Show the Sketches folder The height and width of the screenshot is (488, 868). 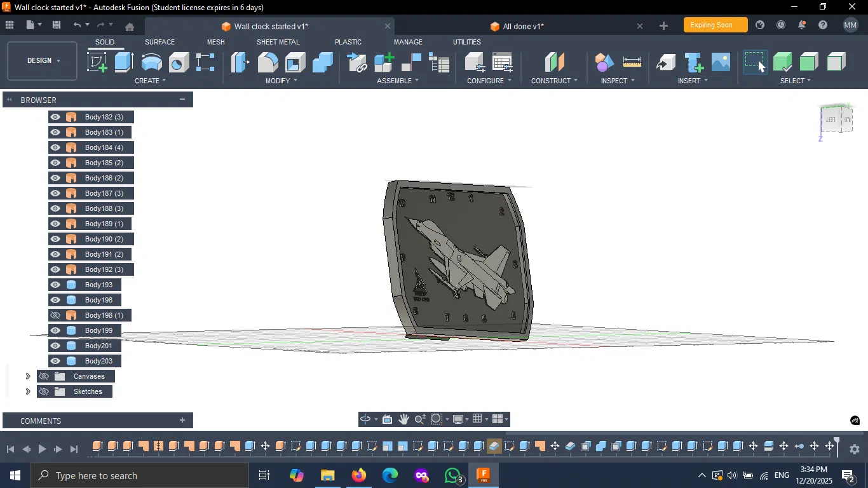(44, 391)
